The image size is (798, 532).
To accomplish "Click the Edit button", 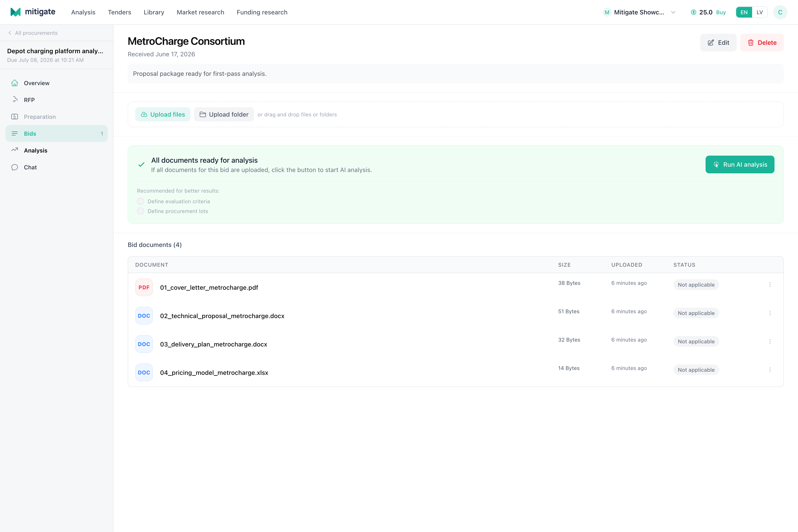I will click(x=718, y=43).
